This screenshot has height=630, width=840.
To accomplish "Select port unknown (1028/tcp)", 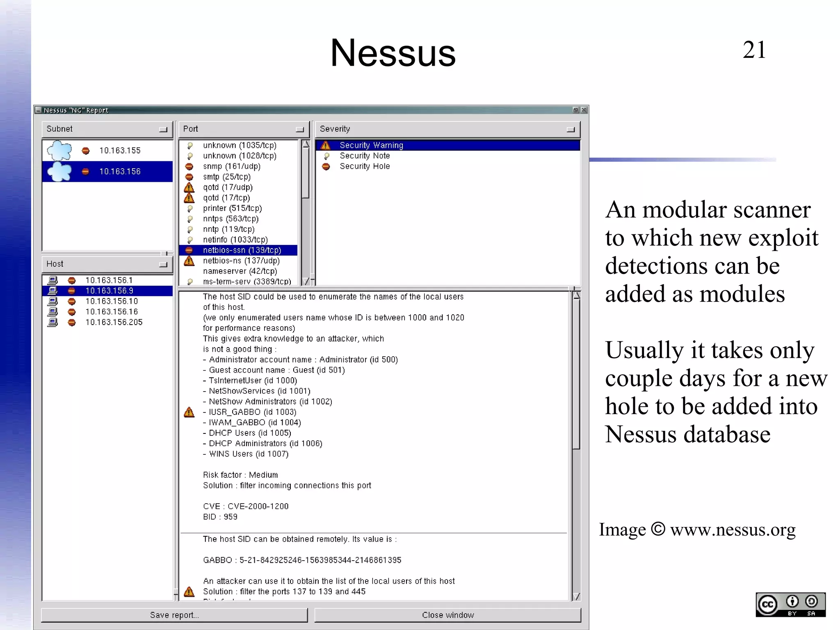I will pos(238,156).
